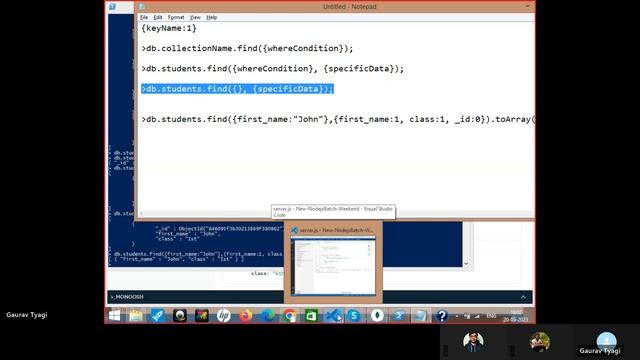640x360 pixels.
Task: Click the find({whereCondition}, {specificData}) line
Action: (272, 69)
